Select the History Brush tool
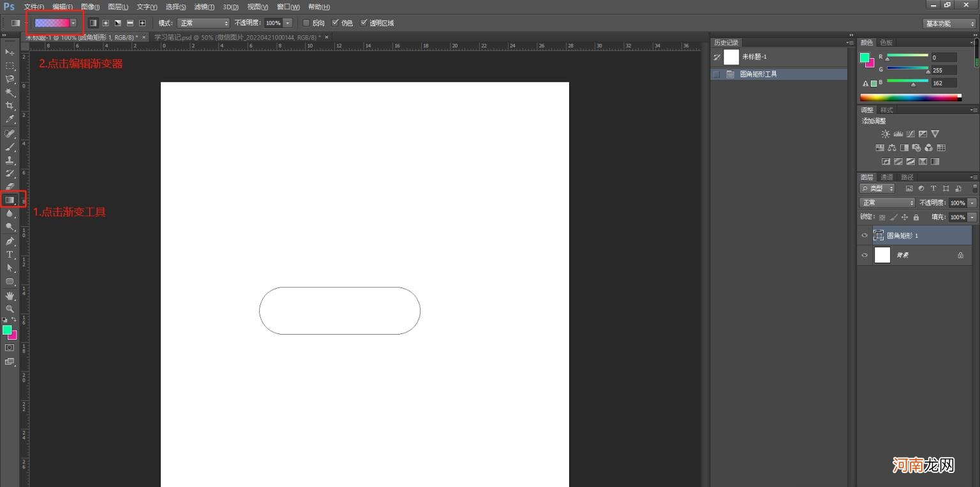The height and width of the screenshot is (487, 980). coord(10,173)
